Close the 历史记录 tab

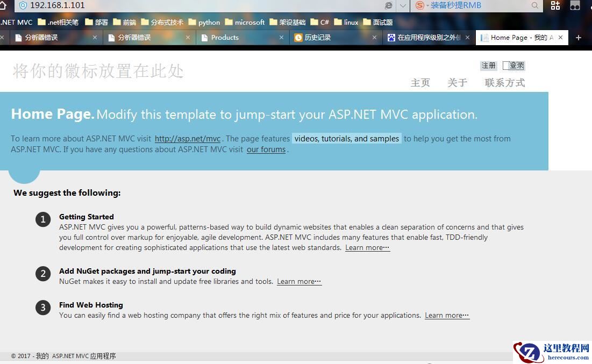(375, 38)
